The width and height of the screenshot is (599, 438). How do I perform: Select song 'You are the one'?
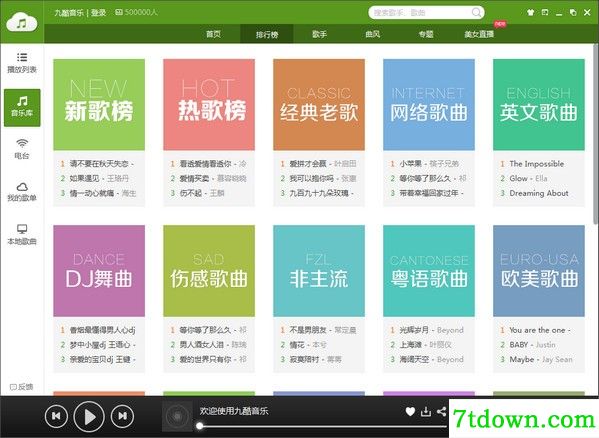[540, 330]
